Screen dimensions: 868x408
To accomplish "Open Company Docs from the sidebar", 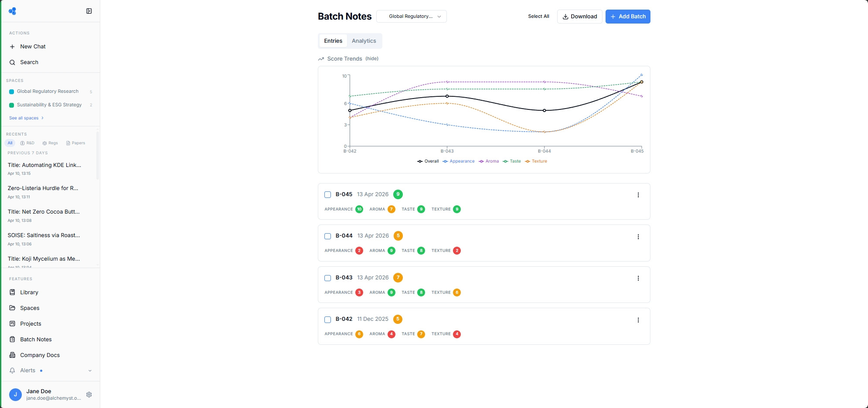I will pyautogui.click(x=40, y=355).
